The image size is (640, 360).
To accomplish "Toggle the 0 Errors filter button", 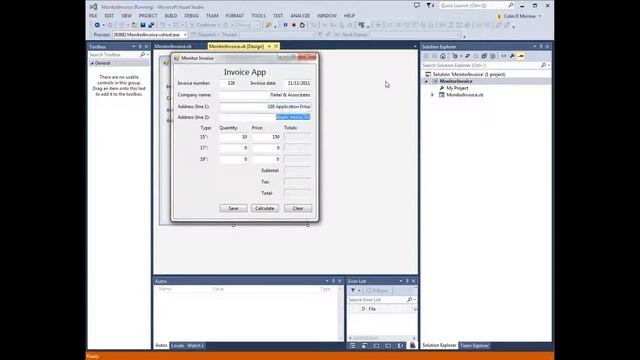I will pos(377,290).
